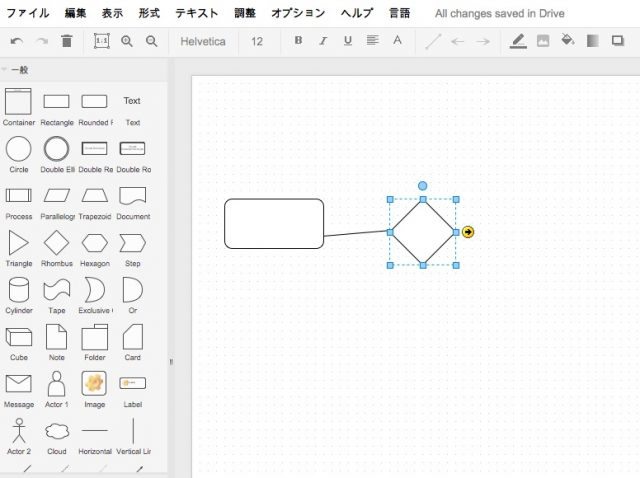
Task: Toggle underline text formatting
Action: point(347,41)
